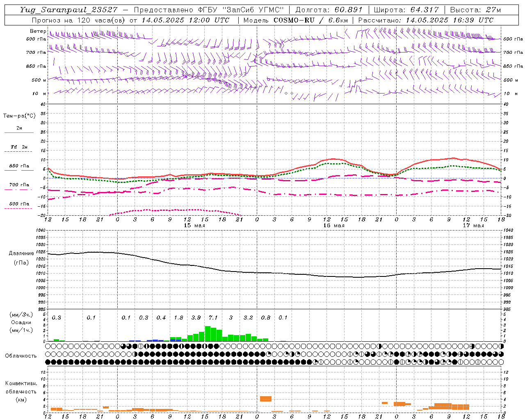
Task: Click the provider text ФГБУ "ЗапСиб УГМС"
Action: 241,10
